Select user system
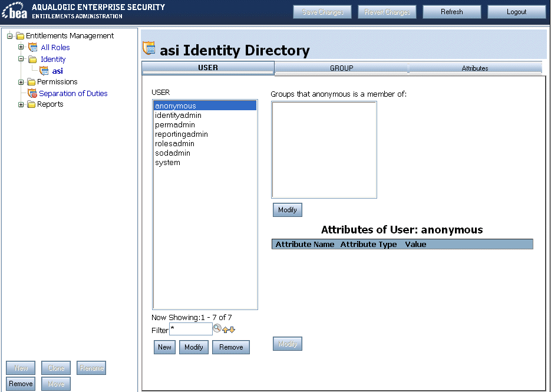The image size is (551, 392). coord(205,163)
